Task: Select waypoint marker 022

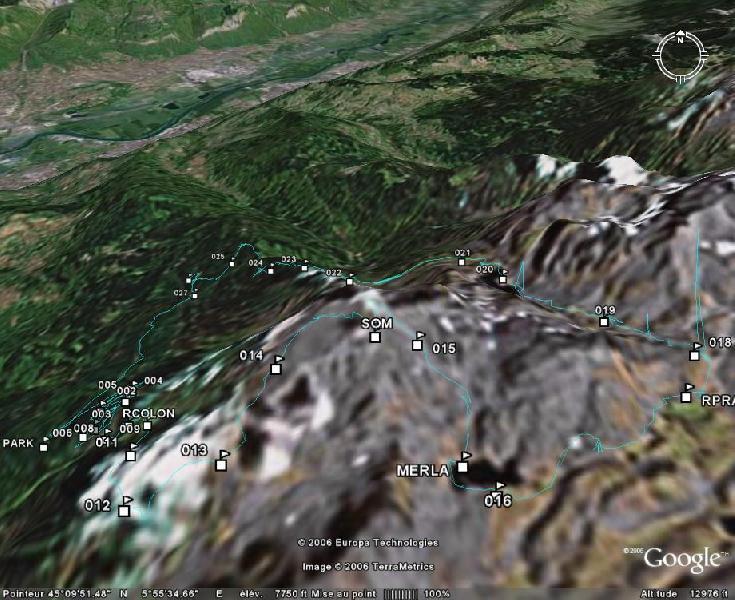Action: [349, 282]
